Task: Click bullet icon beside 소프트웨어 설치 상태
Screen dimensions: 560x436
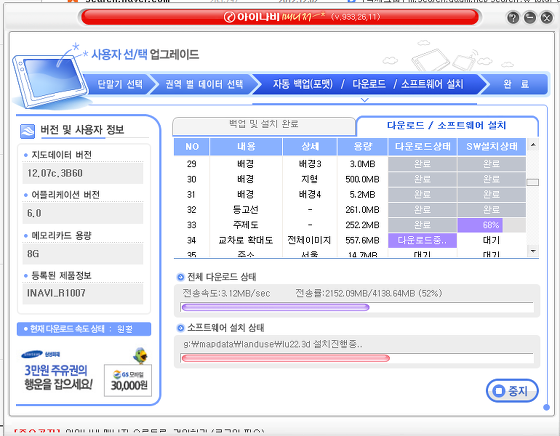Action: [x=180, y=328]
